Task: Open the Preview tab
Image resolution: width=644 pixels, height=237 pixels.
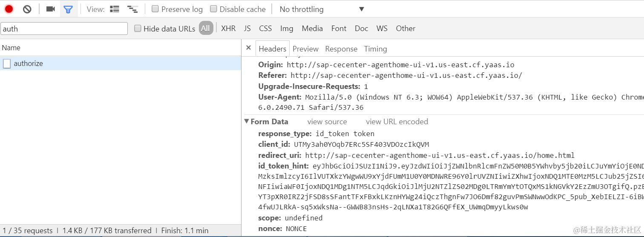Action: pos(305,49)
